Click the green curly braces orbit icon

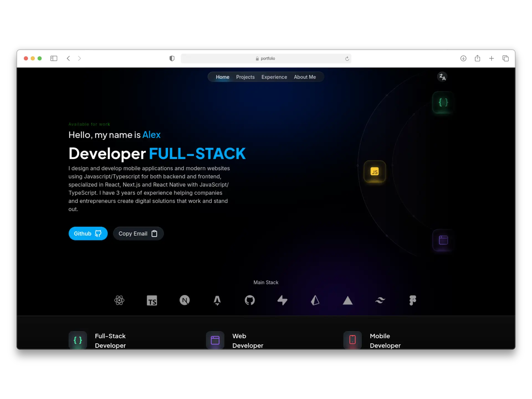click(x=443, y=102)
